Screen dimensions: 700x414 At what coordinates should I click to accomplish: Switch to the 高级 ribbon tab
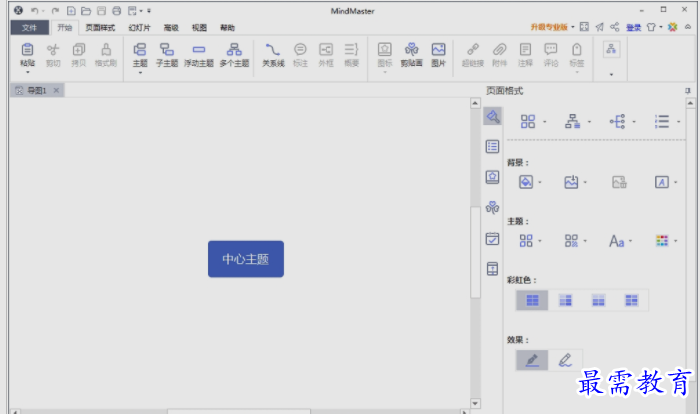pyautogui.click(x=171, y=28)
